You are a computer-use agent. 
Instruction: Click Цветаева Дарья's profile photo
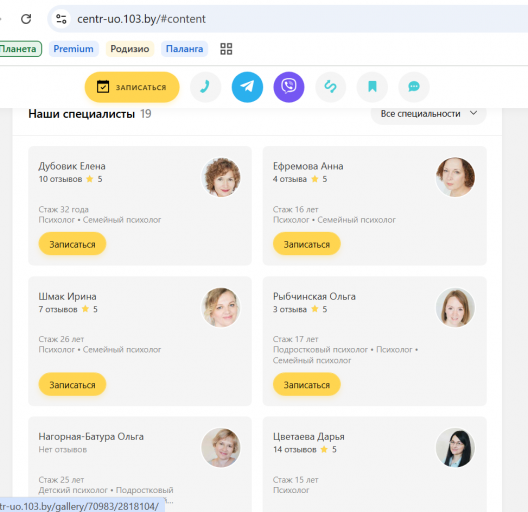coord(455,448)
